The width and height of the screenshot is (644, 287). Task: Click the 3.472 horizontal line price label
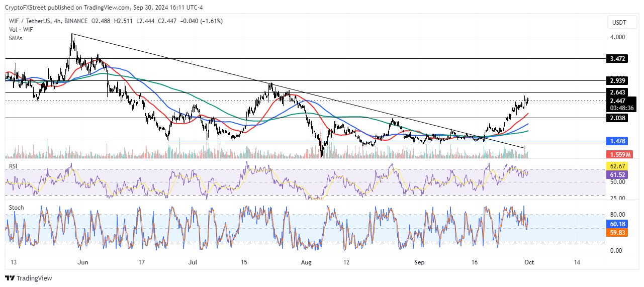[618, 59]
